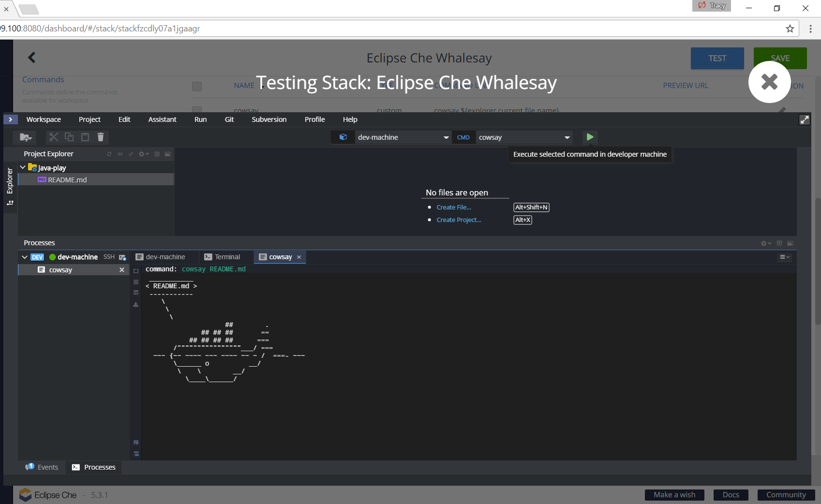Image resolution: width=821 pixels, height=504 pixels.
Task: Bookmark this page with the star icon
Action: click(x=790, y=29)
